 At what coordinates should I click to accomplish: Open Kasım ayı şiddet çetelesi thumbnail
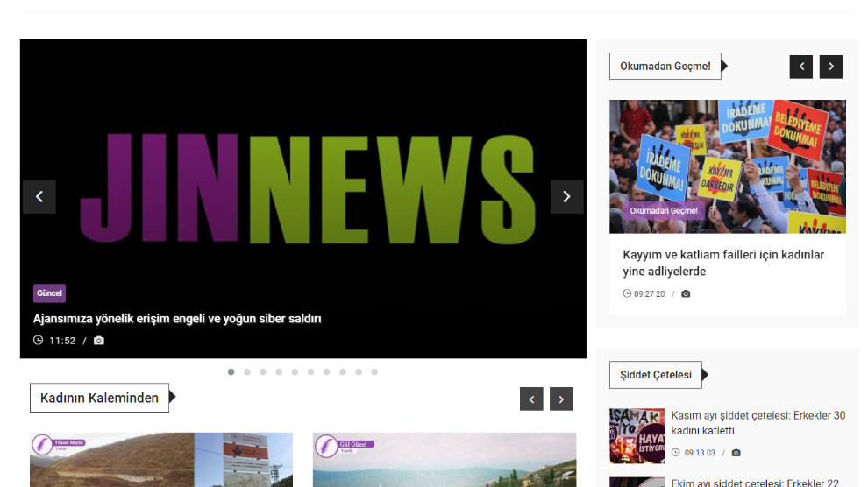637,435
